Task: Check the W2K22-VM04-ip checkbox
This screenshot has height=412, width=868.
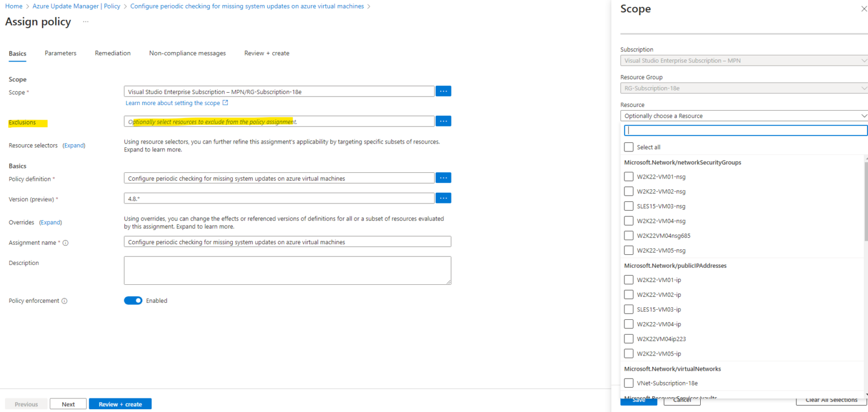Action: [x=628, y=324]
